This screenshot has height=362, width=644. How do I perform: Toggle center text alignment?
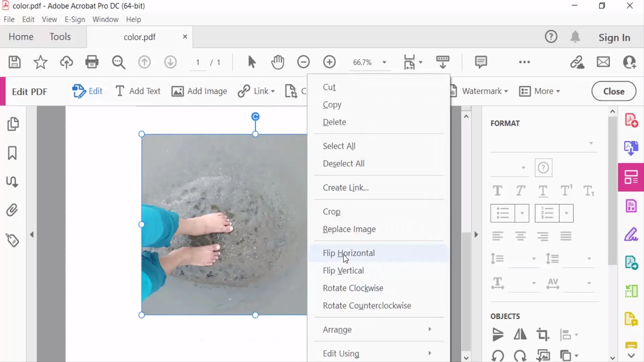point(520,236)
